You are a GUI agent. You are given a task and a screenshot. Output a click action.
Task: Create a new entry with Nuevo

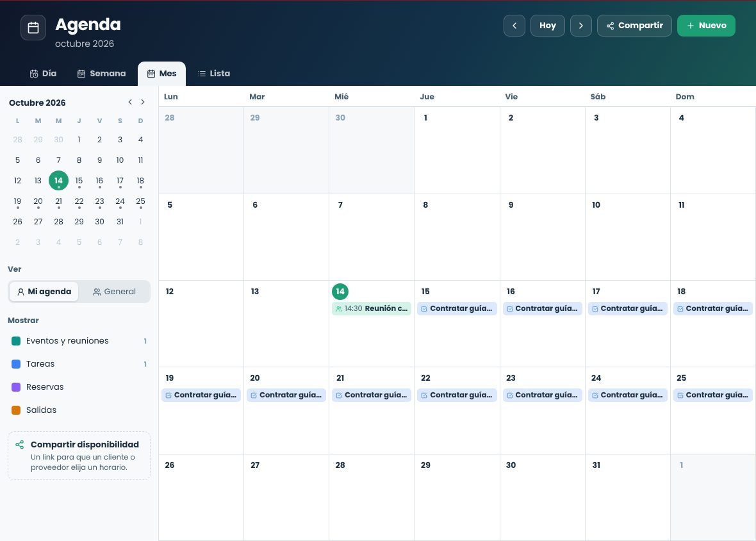[x=706, y=26]
